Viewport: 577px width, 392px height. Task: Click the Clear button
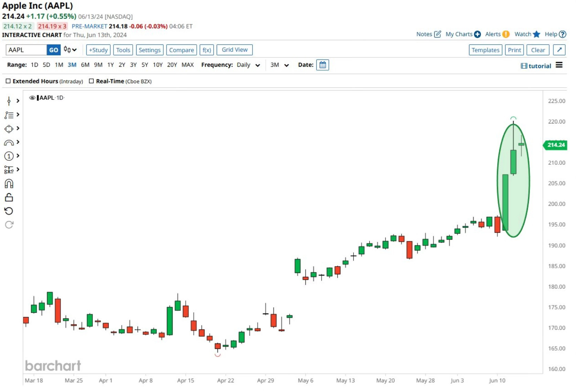(538, 50)
